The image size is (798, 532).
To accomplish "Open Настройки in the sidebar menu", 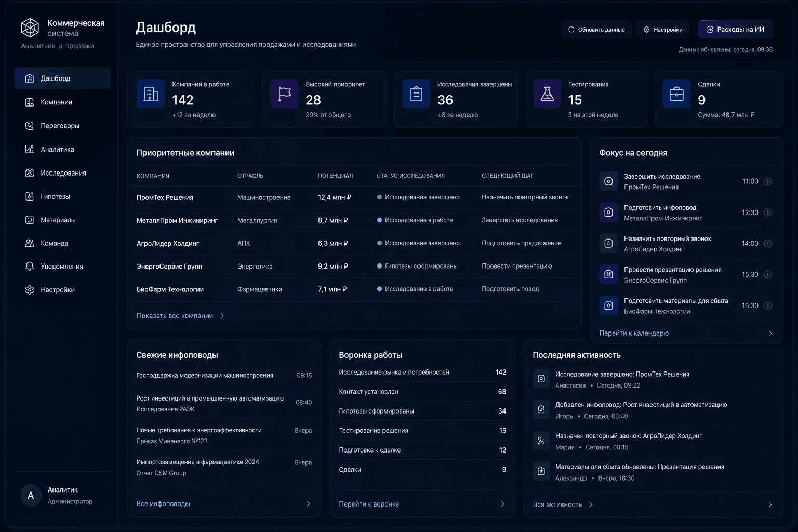I will (63, 290).
